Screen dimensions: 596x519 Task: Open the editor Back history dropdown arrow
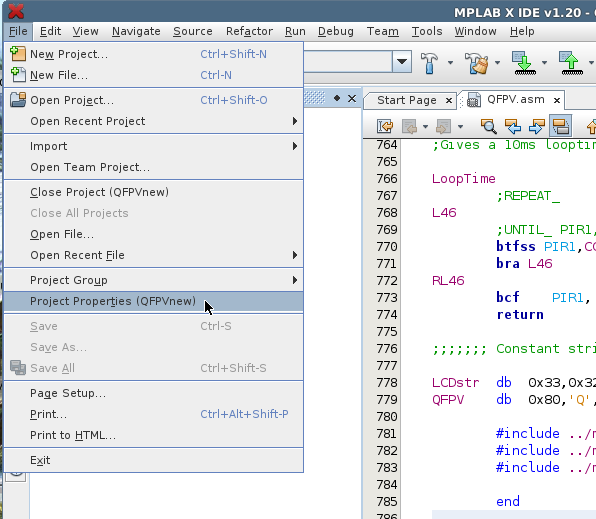click(x=425, y=127)
